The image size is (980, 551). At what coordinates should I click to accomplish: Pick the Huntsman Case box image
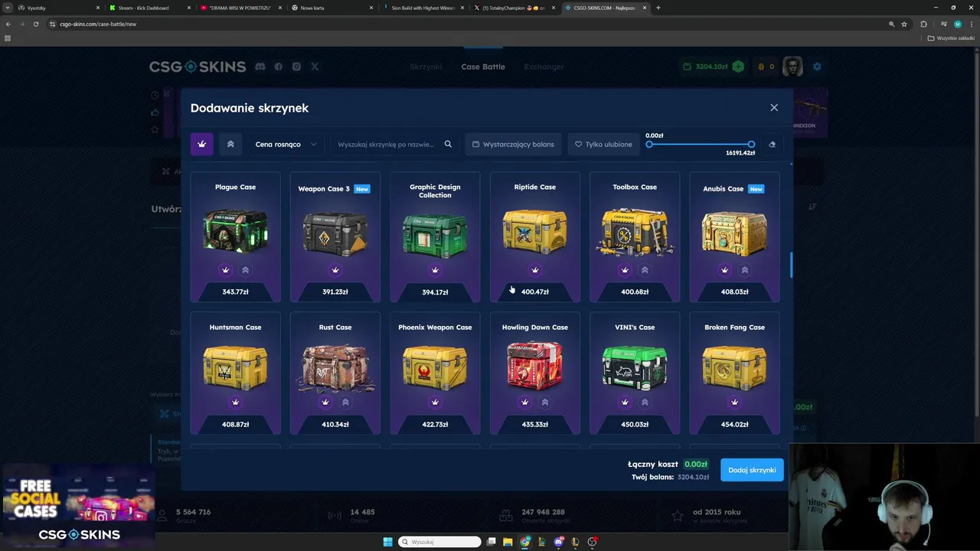(235, 367)
